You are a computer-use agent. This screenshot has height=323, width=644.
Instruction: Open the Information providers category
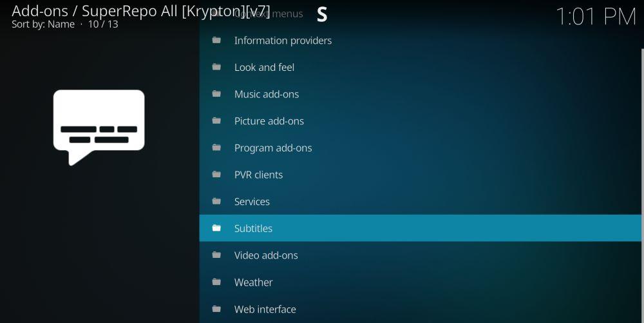(x=420, y=40)
